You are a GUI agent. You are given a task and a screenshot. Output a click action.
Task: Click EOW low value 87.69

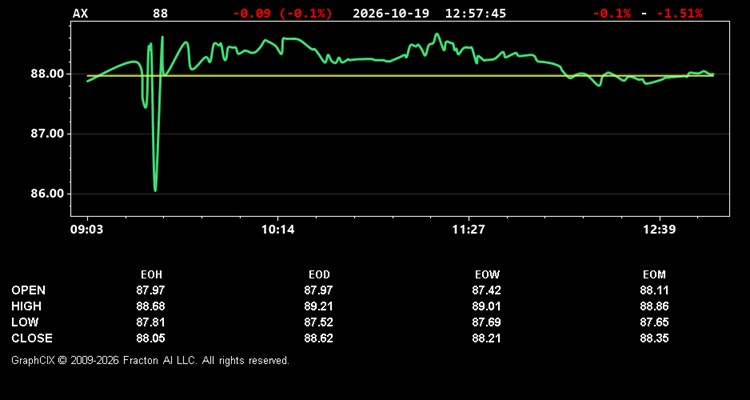point(486,322)
